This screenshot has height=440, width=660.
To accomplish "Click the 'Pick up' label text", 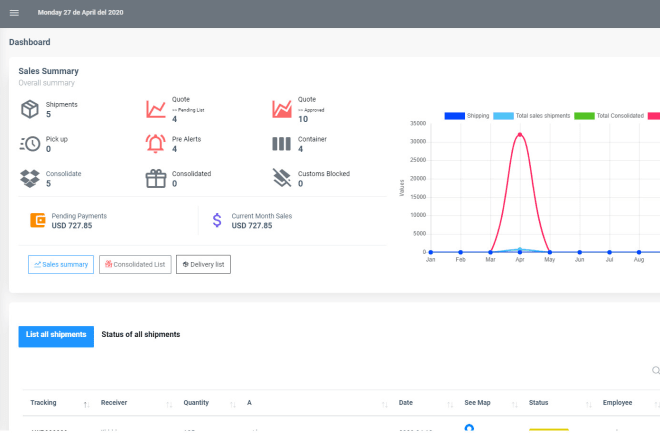I will (56, 139).
